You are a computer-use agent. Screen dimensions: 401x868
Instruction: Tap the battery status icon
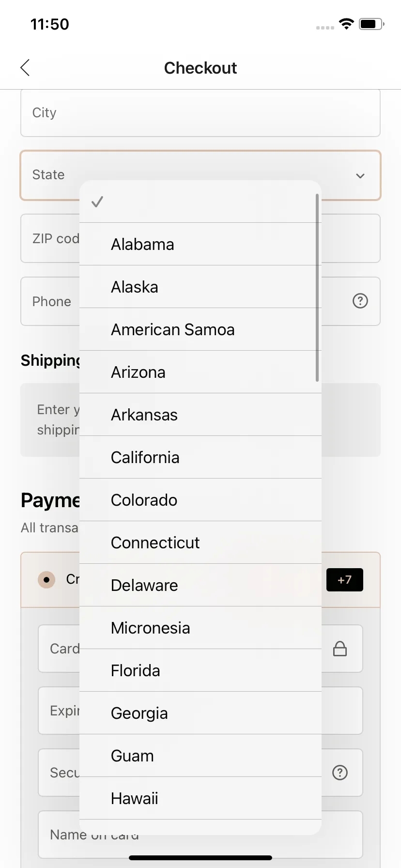pos(371,24)
